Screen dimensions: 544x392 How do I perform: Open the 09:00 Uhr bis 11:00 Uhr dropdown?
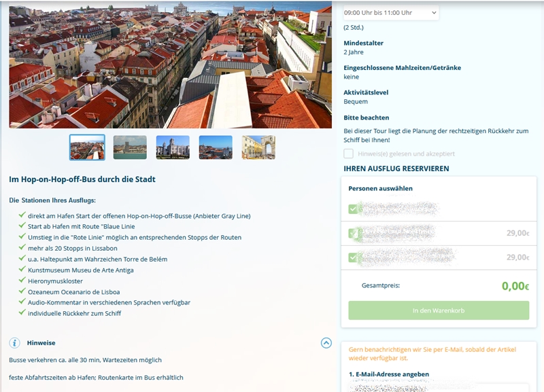390,13
